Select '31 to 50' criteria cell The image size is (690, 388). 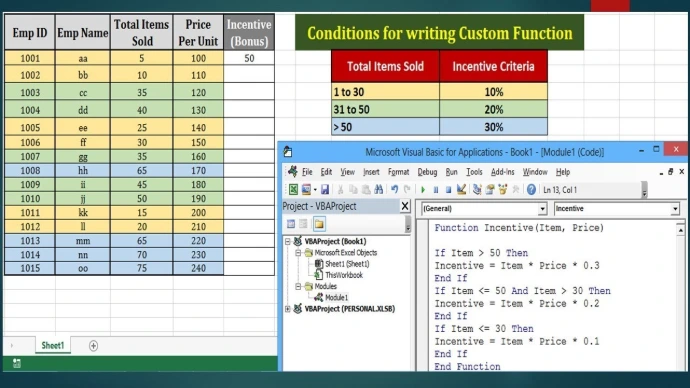385,110
